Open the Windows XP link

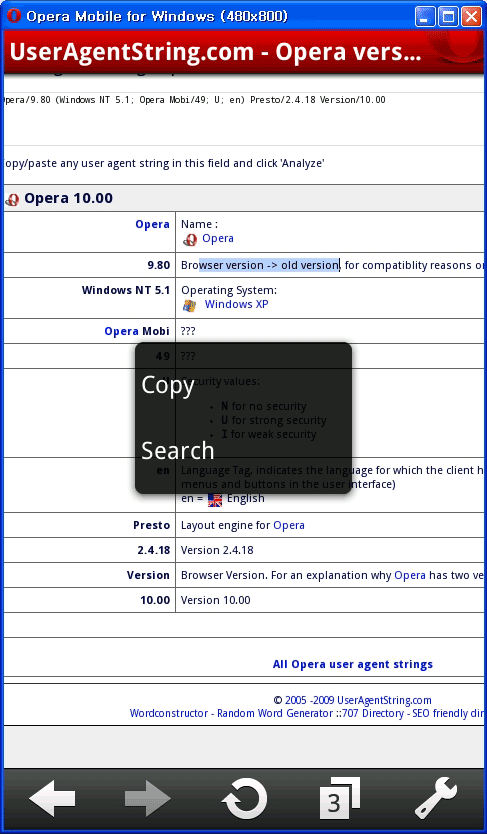(x=237, y=304)
